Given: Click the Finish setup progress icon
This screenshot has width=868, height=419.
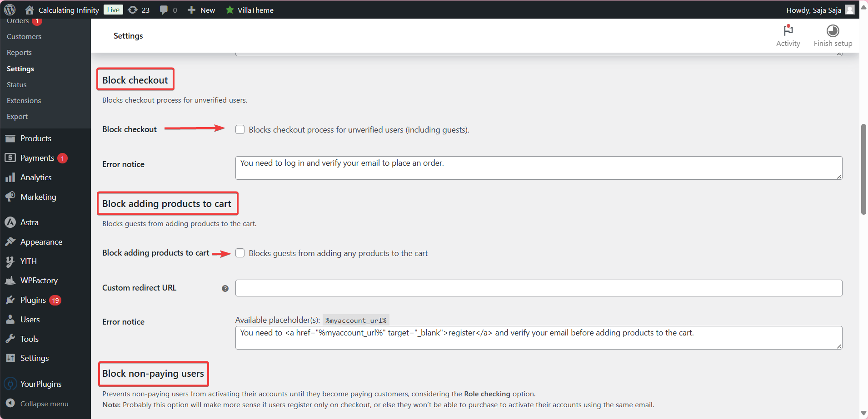Looking at the screenshot, I should point(832,31).
